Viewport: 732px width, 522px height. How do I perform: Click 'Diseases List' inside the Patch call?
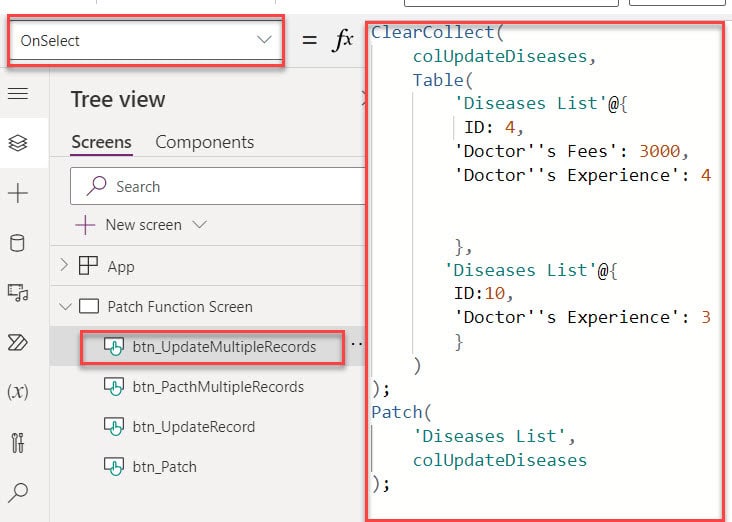point(489,436)
